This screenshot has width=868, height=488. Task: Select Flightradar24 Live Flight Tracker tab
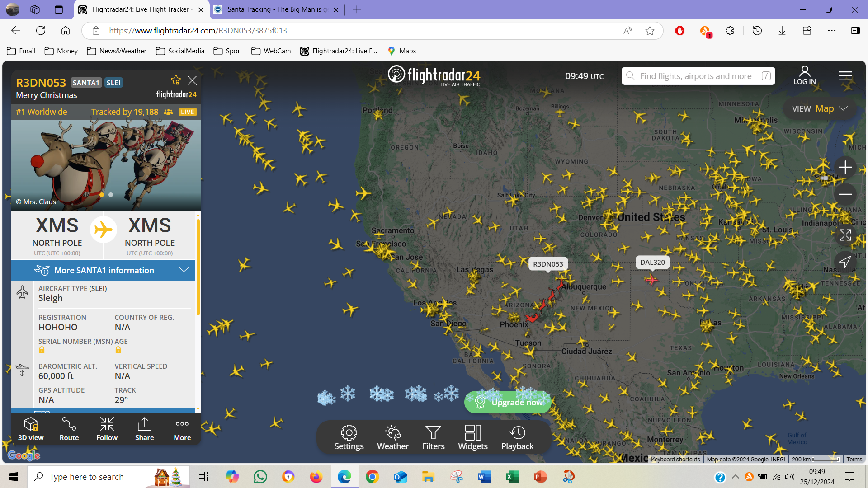tap(141, 9)
